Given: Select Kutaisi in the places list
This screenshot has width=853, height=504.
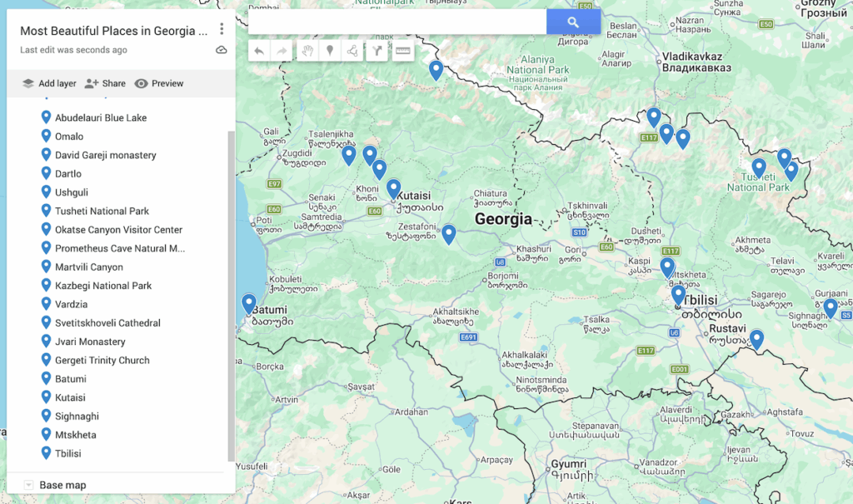Looking at the screenshot, I should [70, 397].
